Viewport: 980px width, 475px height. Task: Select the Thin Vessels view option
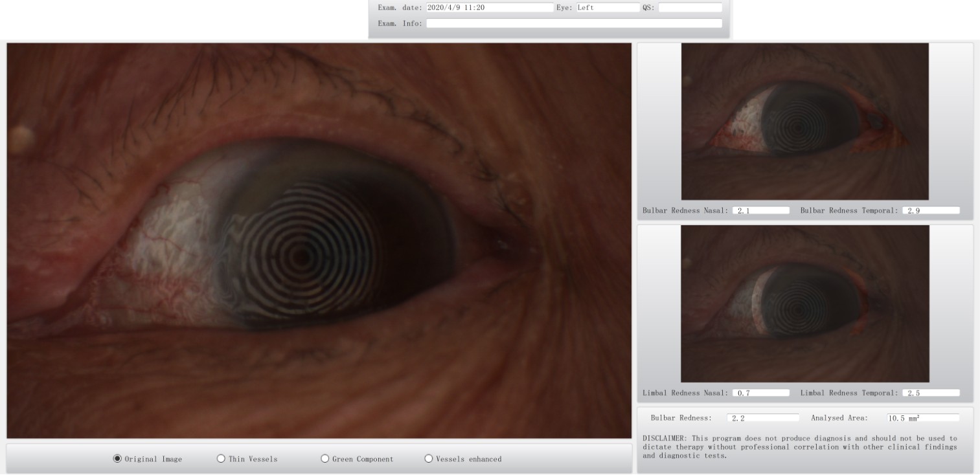coord(221,459)
